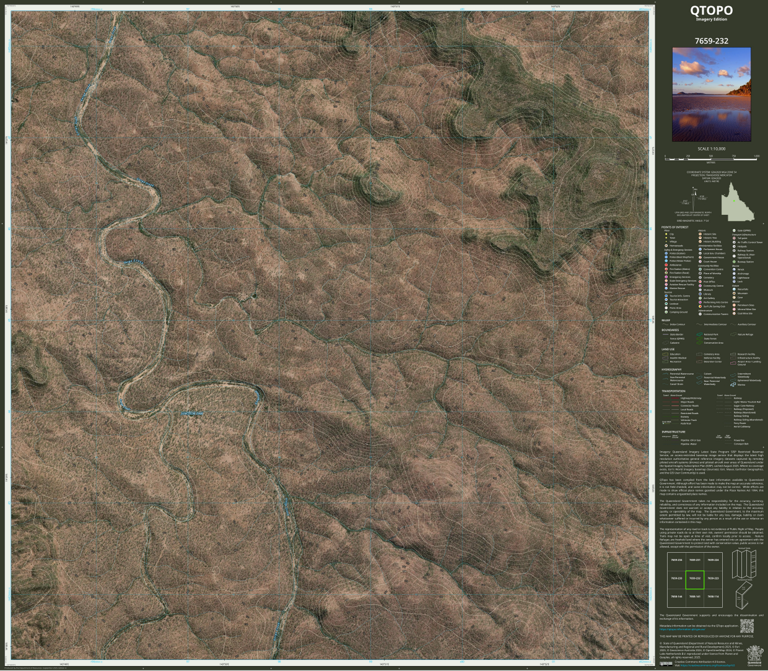Click the Waterfalls legend icon
Viewport: 768px width, 671px height.
(734, 289)
